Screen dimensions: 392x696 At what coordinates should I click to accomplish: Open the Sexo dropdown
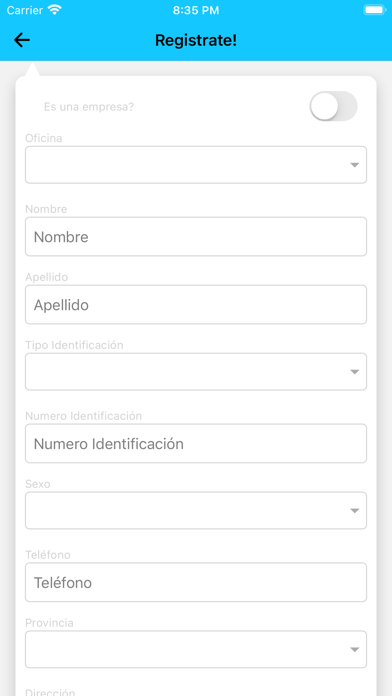pyautogui.click(x=196, y=510)
